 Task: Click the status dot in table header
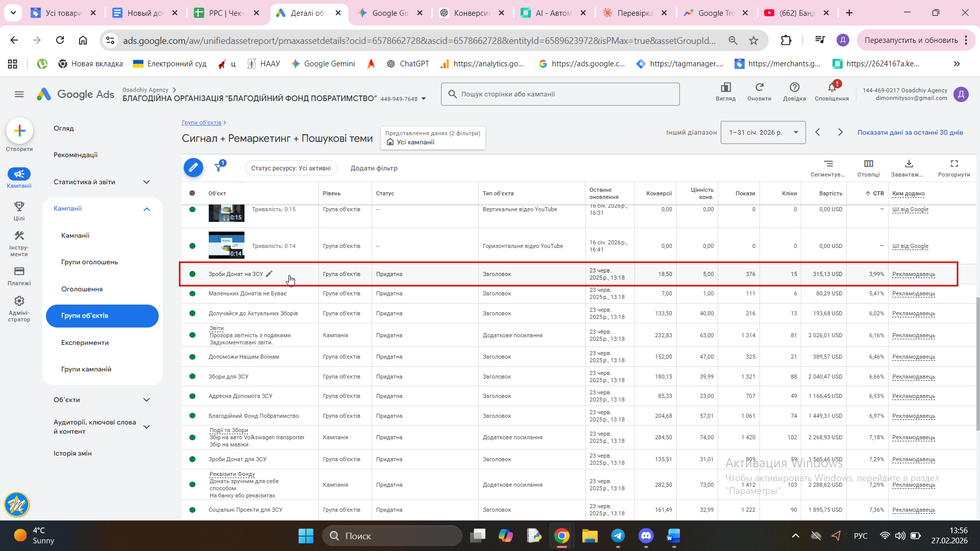[192, 193]
